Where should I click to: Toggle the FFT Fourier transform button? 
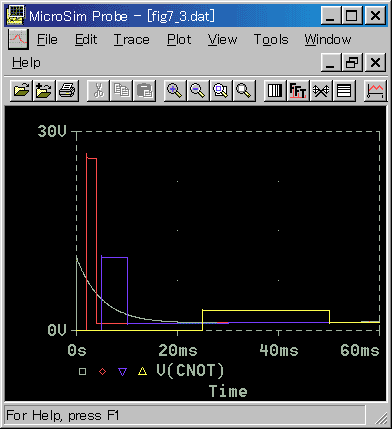298,90
